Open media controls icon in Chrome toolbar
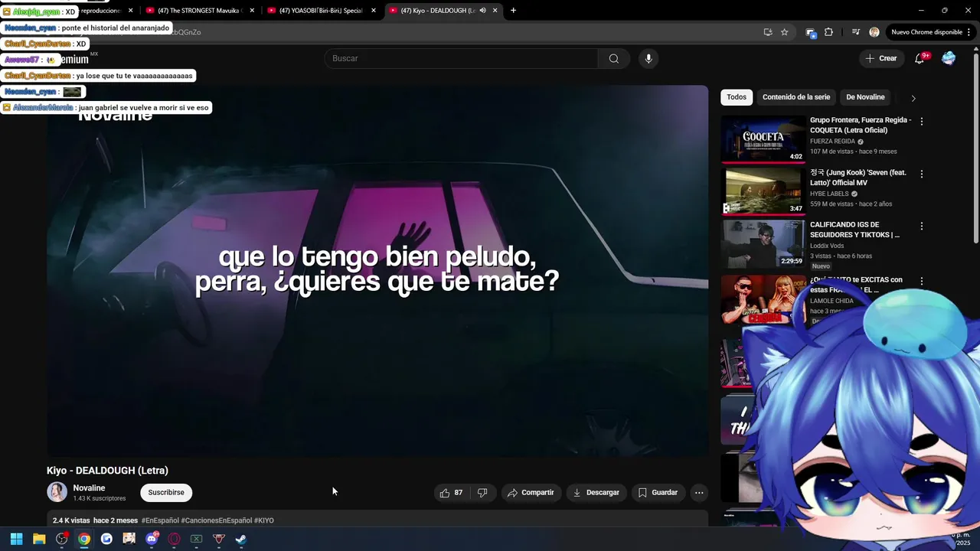 (855, 32)
